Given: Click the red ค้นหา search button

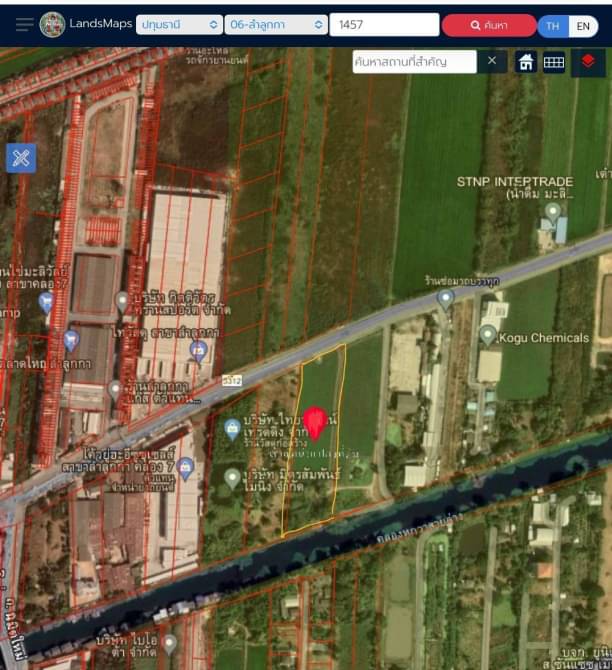Looking at the screenshot, I should click(x=489, y=25).
